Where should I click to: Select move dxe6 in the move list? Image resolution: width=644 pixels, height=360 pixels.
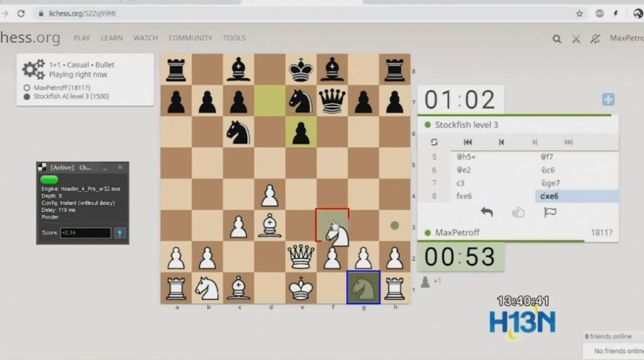[x=550, y=196]
